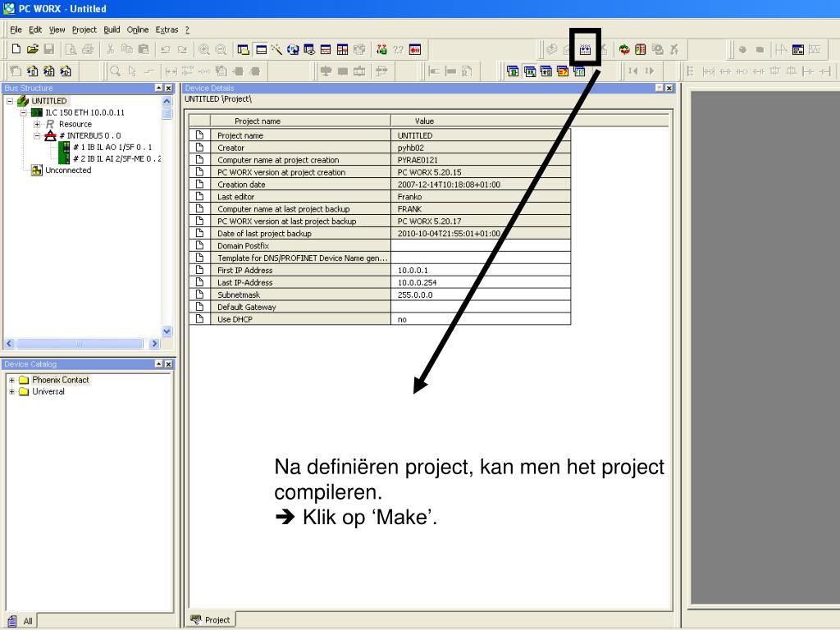Click the red double-question-mark green icon
This screenshot has height=630, width=840.
click(x=381, y=49)
